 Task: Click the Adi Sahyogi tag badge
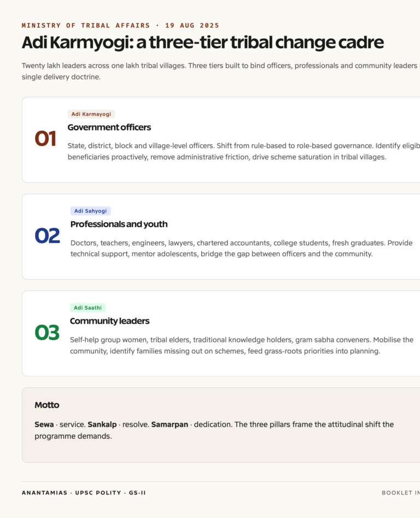pos(90,211)
